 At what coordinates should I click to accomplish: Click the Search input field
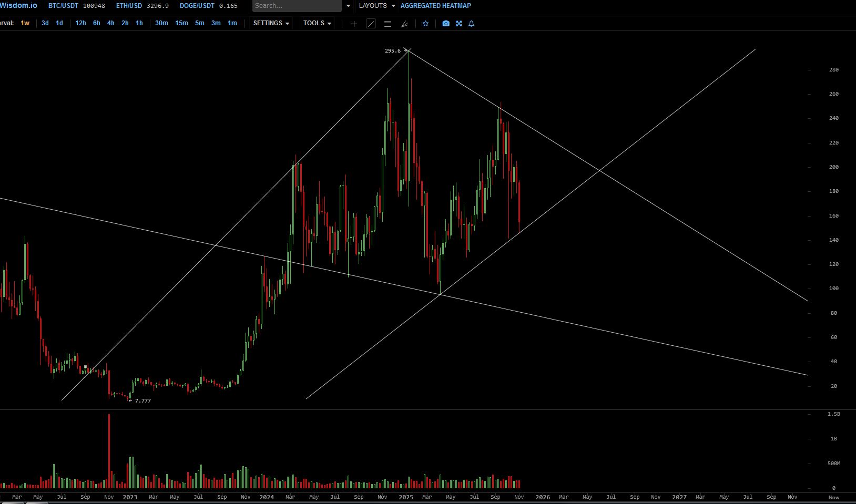pyautogui.click(x=297, y=6)
